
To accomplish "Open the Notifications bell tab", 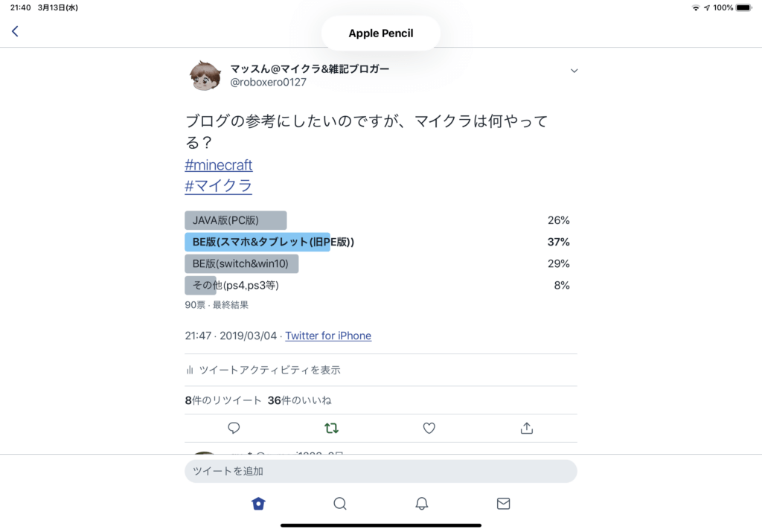I will pos(422,504).
